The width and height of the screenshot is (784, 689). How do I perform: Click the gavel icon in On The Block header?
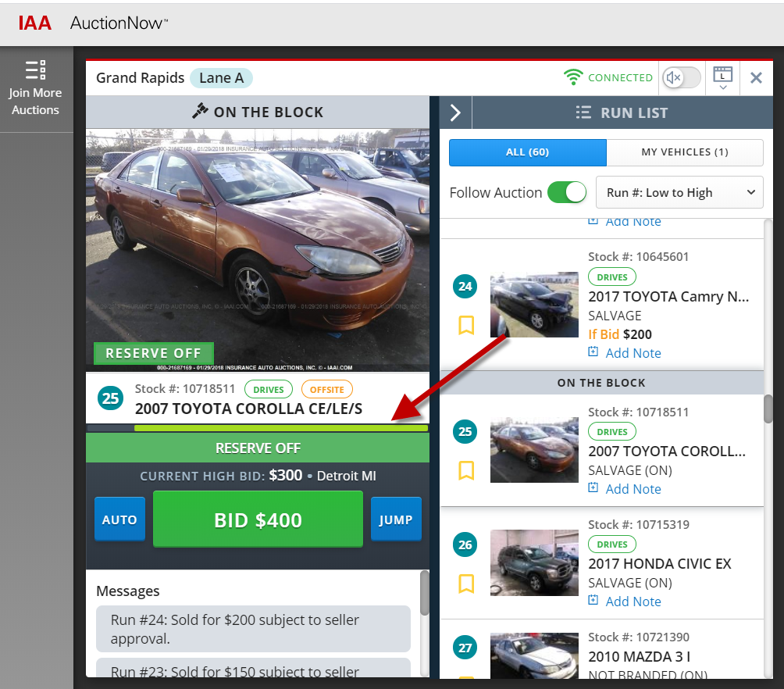click(200, 111)
